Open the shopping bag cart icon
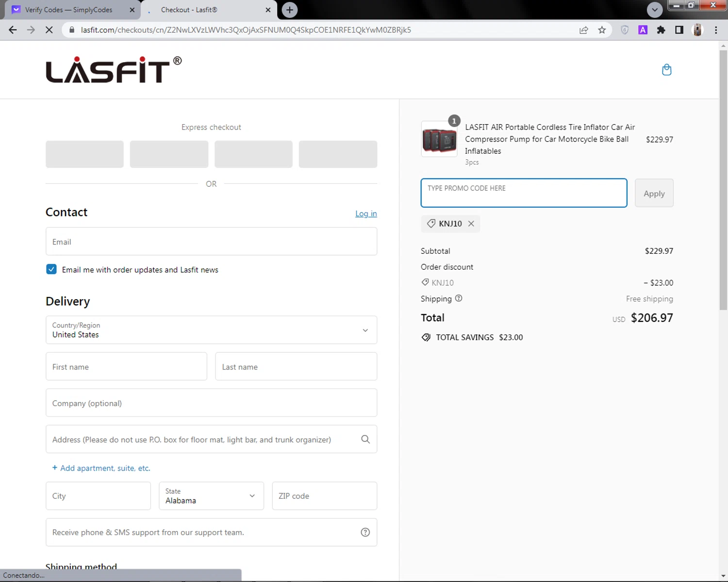Image resolution: width=728 pixels, height=582 pixels. pos(666,70)
